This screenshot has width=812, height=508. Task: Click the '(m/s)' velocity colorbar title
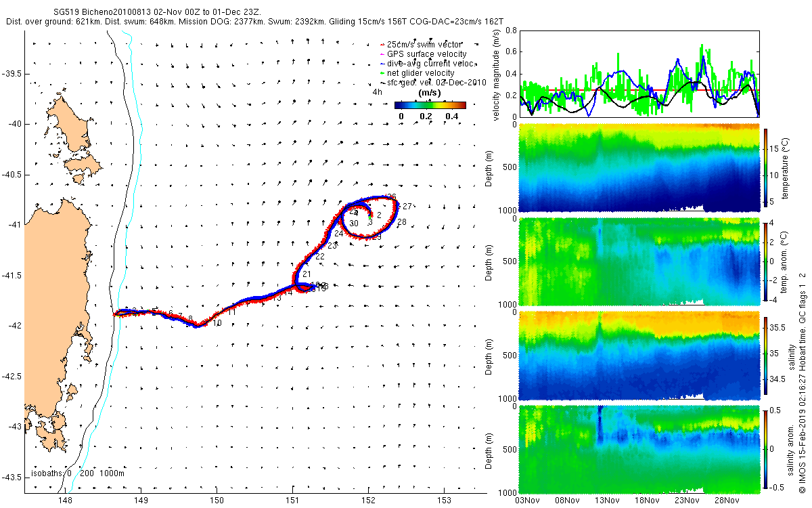tap(430, 92)
